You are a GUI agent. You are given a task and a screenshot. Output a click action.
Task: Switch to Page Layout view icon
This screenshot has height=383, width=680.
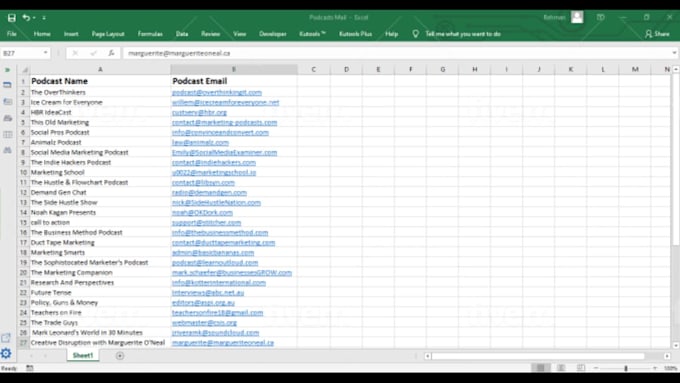pyautogui.click(x=561, y=368)
